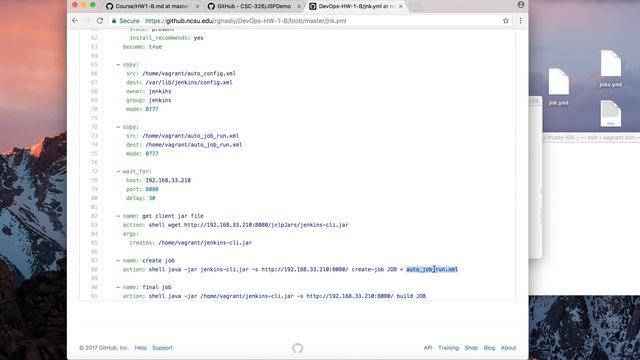
Task: Click the GitHub logo in footer
Action: [298, 348]
